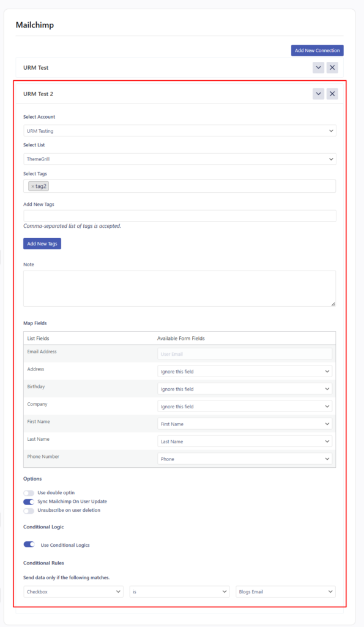Open the Checkbox conditional field dropdown
The height and width of the screenshot is (627, 364).
[x=73, y=592]
